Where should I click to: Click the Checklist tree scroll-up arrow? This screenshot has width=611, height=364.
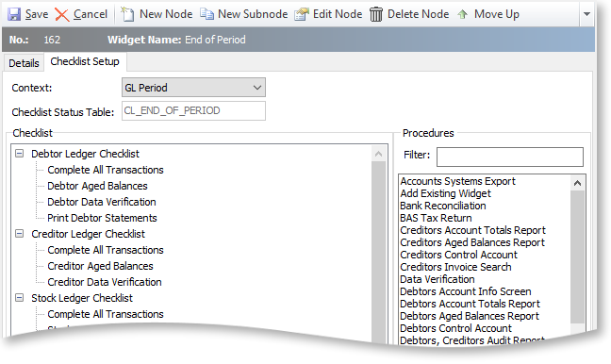click(x=378, y=154)
